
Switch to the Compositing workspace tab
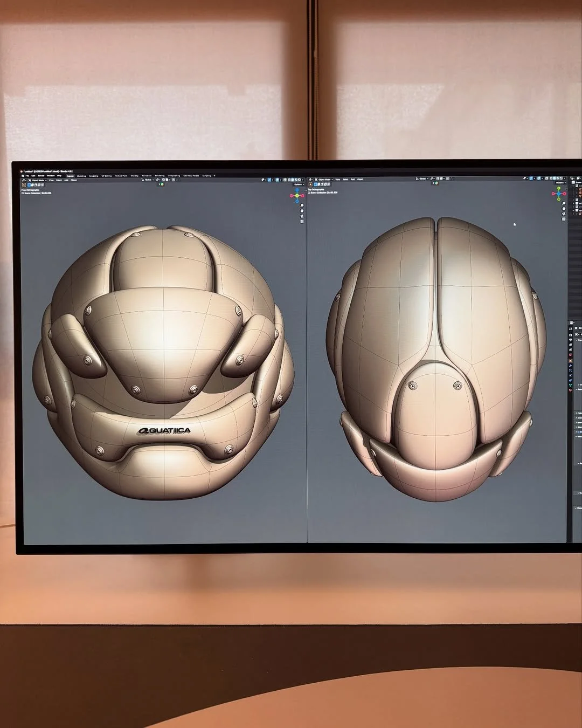click(174, 176)
